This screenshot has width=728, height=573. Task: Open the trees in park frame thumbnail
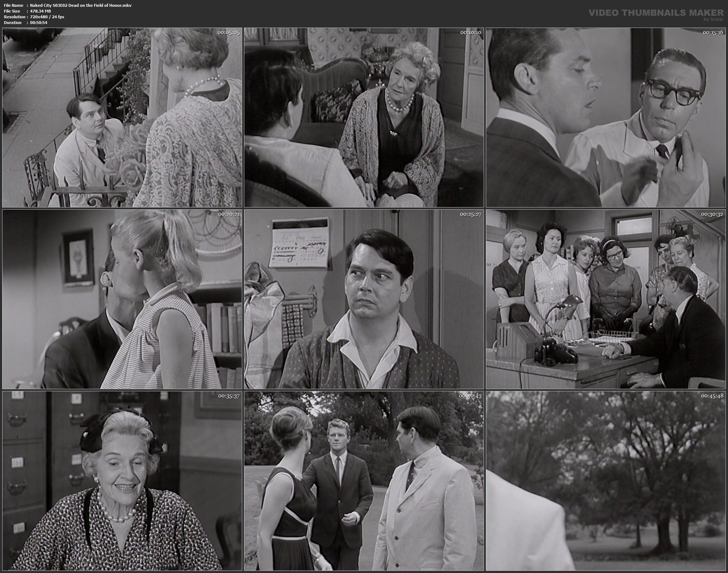[607, 481]
